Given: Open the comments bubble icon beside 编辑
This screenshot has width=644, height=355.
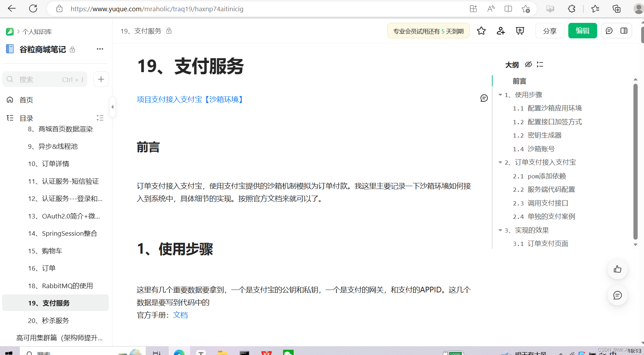Looking at the screenshot, I should tap(609, 31).
